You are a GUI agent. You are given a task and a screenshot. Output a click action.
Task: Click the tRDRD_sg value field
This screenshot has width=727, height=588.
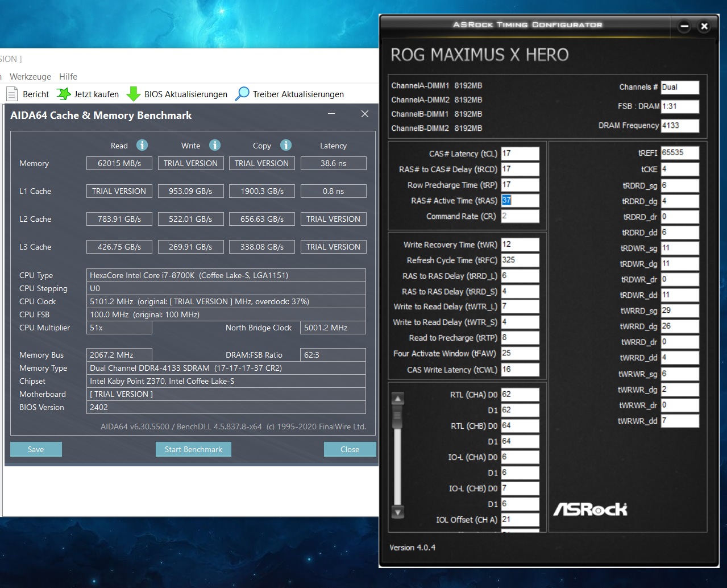tap(680, 185)
